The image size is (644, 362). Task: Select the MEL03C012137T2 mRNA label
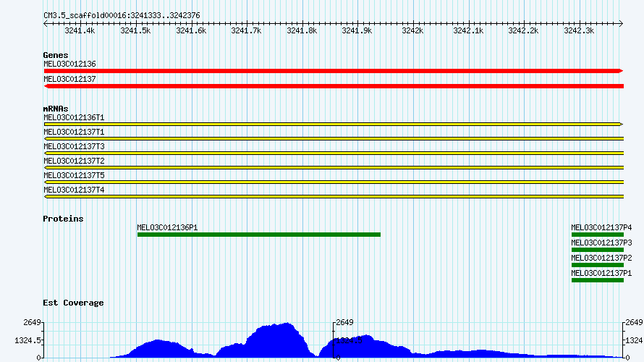[x=74, y=161]
